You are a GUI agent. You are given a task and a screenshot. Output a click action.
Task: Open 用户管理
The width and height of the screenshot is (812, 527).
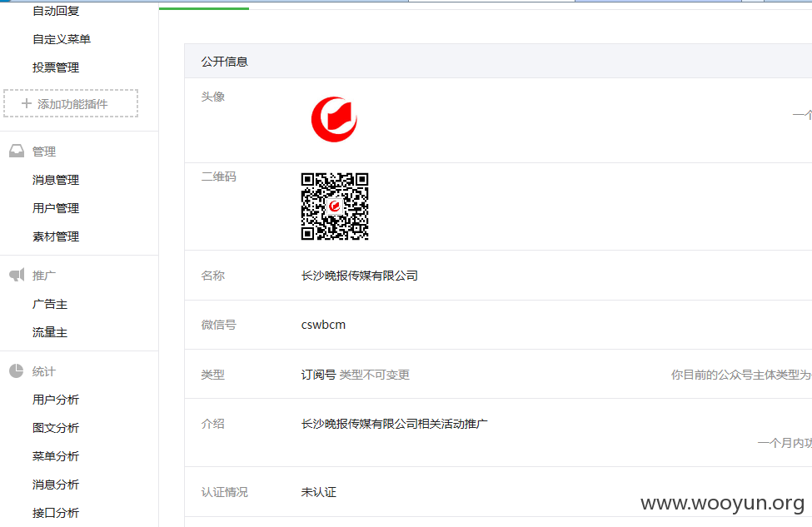click(56, 208)
